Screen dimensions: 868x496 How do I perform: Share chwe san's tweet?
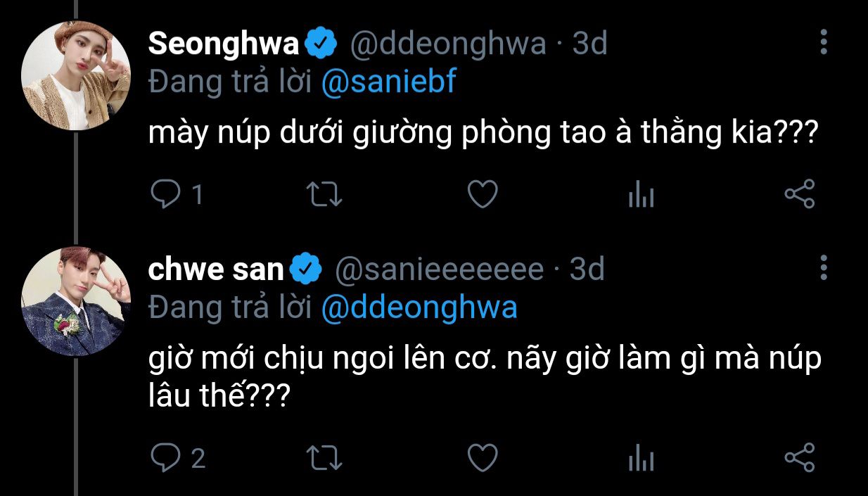click(x=799, y=459)
